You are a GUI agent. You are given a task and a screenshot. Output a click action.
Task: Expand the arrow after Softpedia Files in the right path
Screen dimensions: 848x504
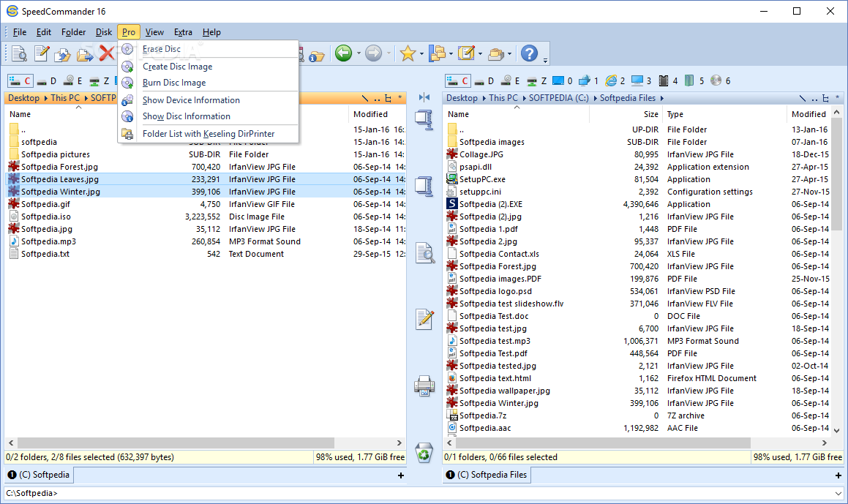pos(661,98)
